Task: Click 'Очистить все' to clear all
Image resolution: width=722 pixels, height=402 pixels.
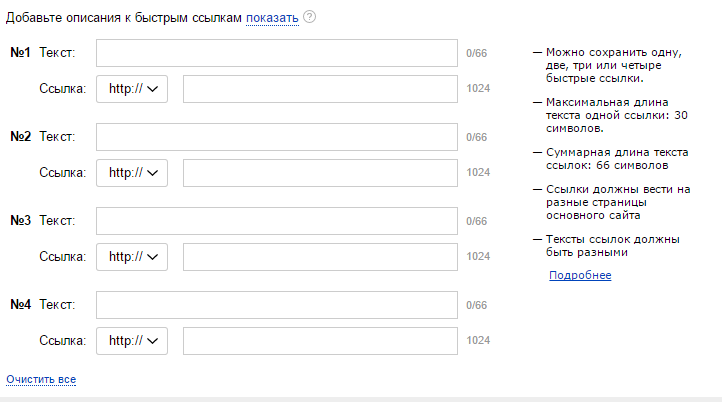Action: [41, 380]
